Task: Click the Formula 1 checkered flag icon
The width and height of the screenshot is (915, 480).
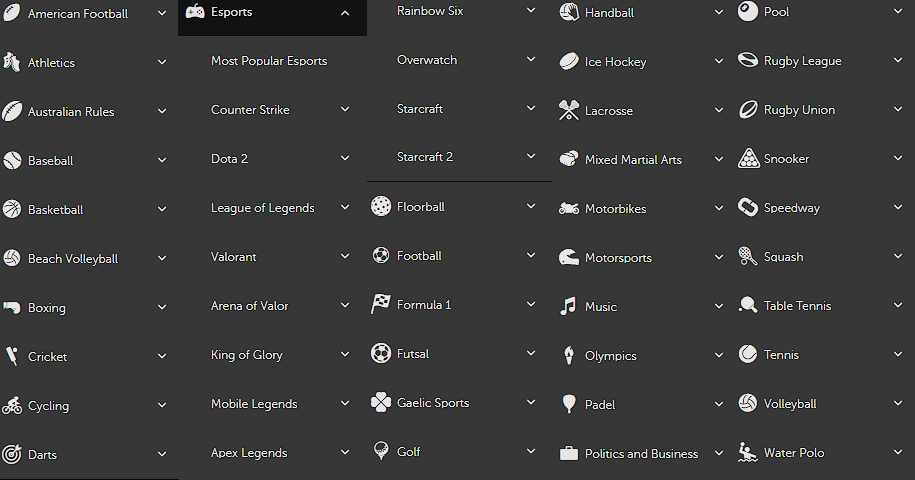Action: [381, 304]
